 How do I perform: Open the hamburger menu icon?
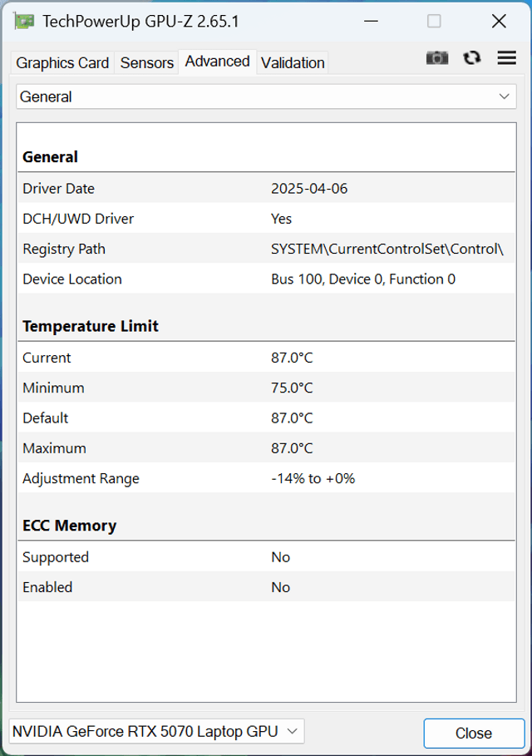tap(507, 58)
